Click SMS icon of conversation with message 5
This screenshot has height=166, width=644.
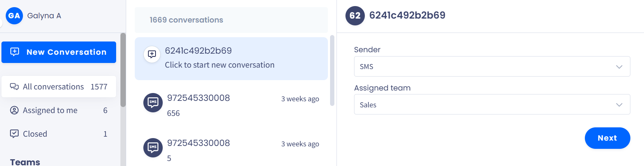153,148
